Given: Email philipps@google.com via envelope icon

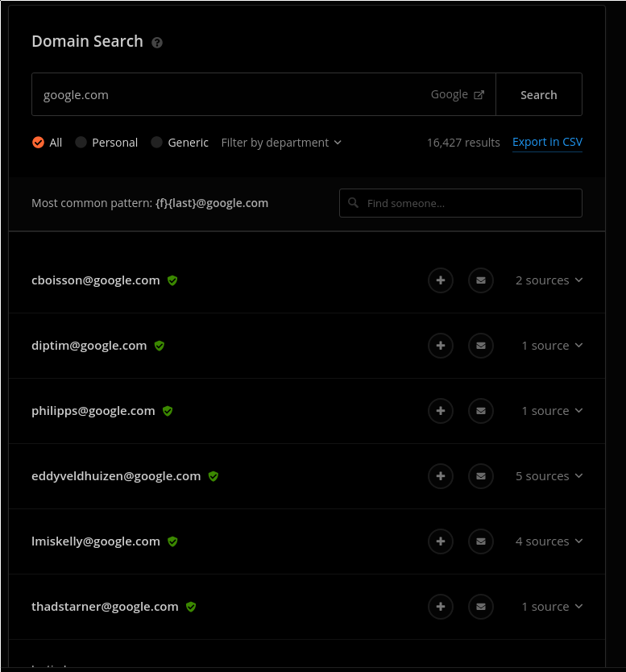Looking at the screenshot, I should tap(481, 411).
